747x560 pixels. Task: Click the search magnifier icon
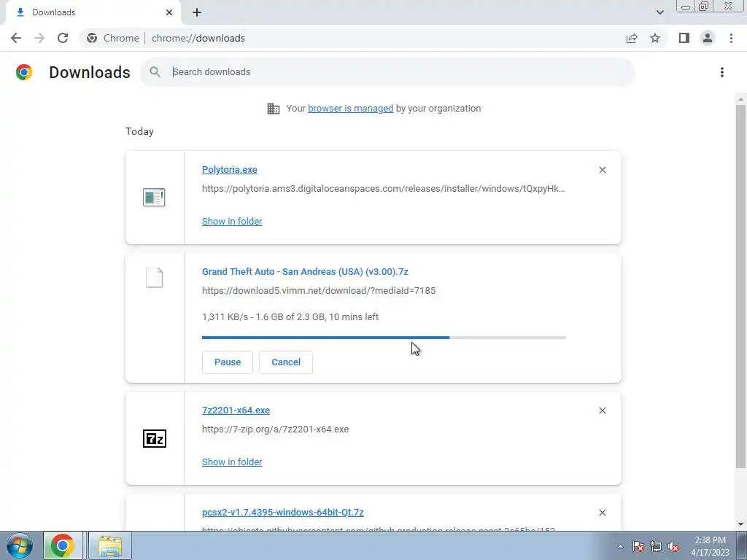(x=155, y=72)
